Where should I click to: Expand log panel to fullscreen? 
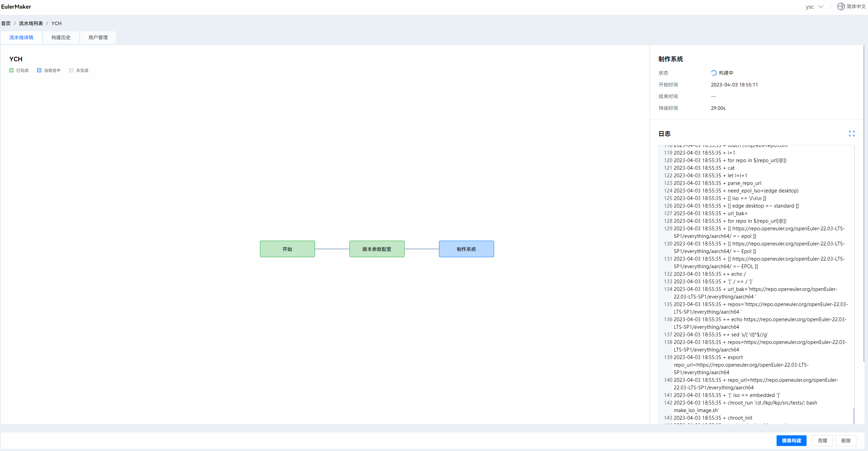[851, 134]
